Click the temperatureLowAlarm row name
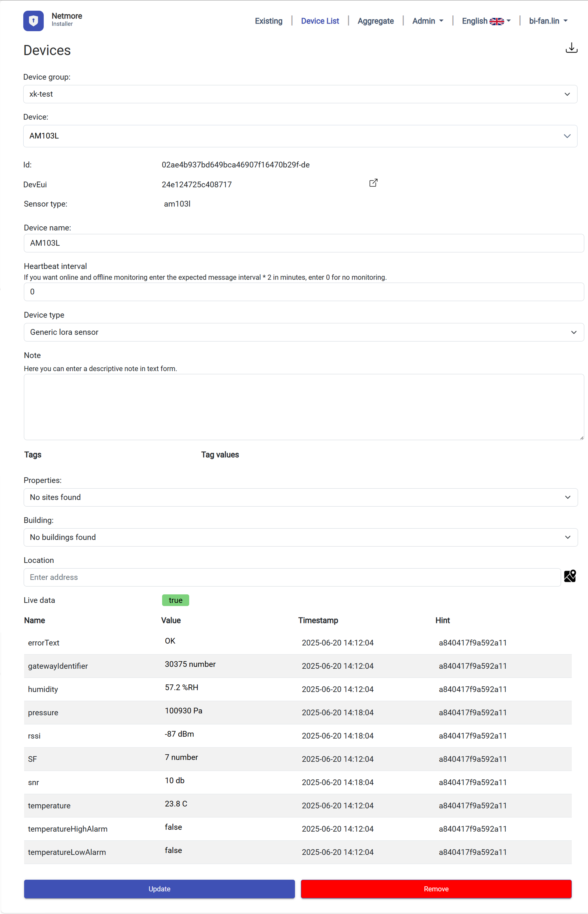The image size is (588, 914). [x=67, y=852]
